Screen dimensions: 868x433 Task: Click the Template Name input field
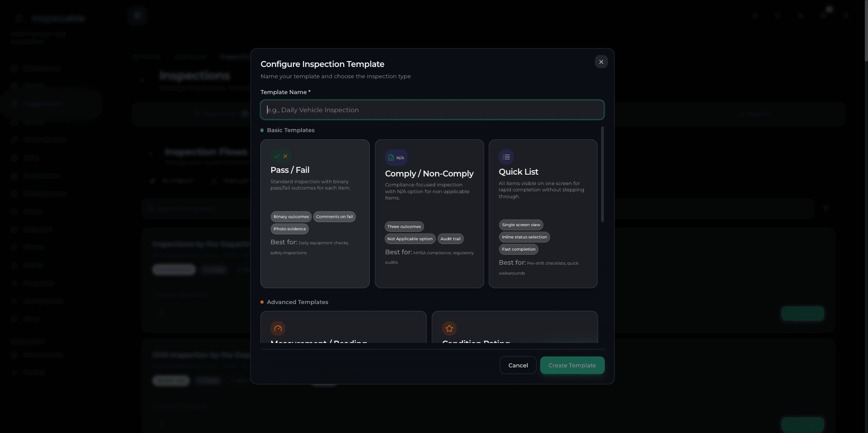tap(432, 110)
